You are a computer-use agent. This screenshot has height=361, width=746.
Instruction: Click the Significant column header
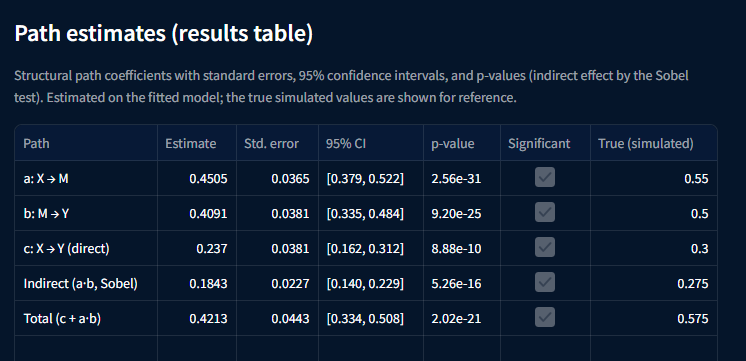click(545, 143)
